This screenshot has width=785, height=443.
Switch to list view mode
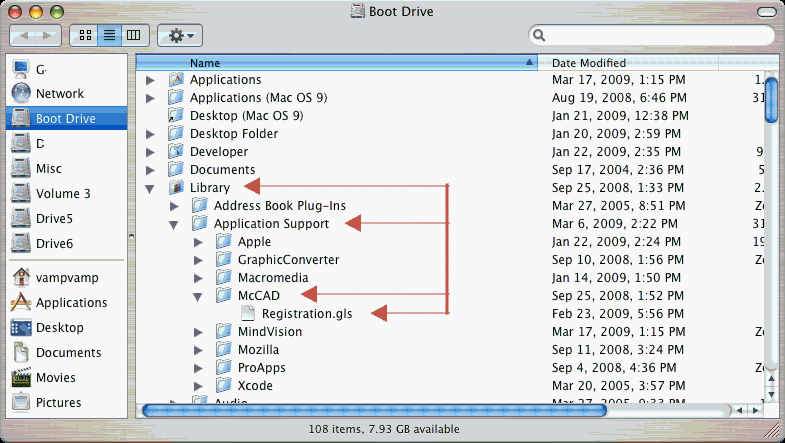pyautogui.click(x=108, y=35)
